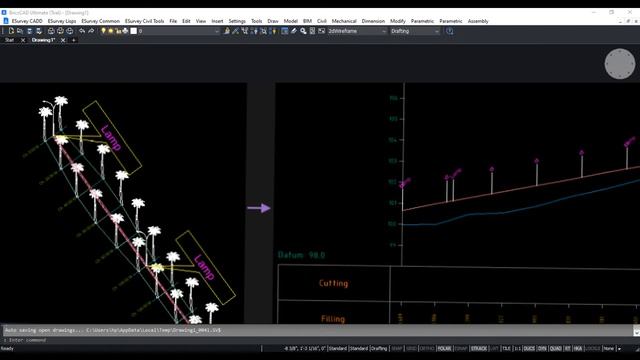
Task: Click the Help icon in the toolbar
Action: point(449,31)
